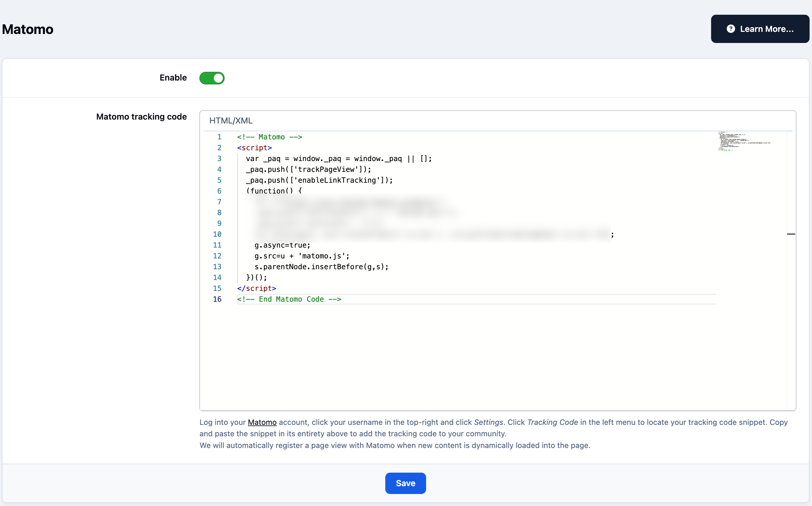Click the '<!-- Matomo -->' comment line
The width and height of the screenshot is (812, 506).
pyautogui.click(x=270, y=137)
